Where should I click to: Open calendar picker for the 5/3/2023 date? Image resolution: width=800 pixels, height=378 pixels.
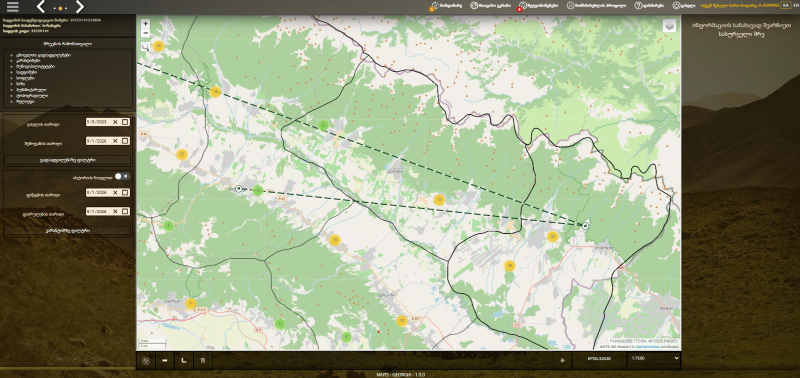pyautogui.click(x=125, y=122)
